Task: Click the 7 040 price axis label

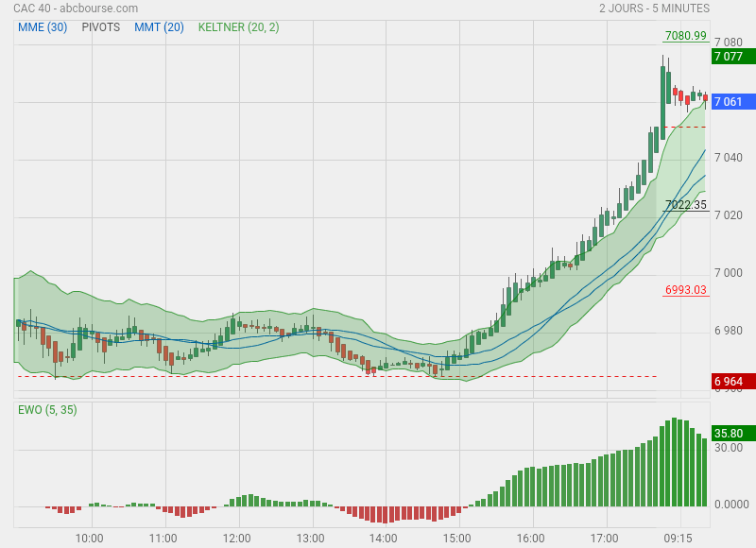Action: tap(729, 158)
